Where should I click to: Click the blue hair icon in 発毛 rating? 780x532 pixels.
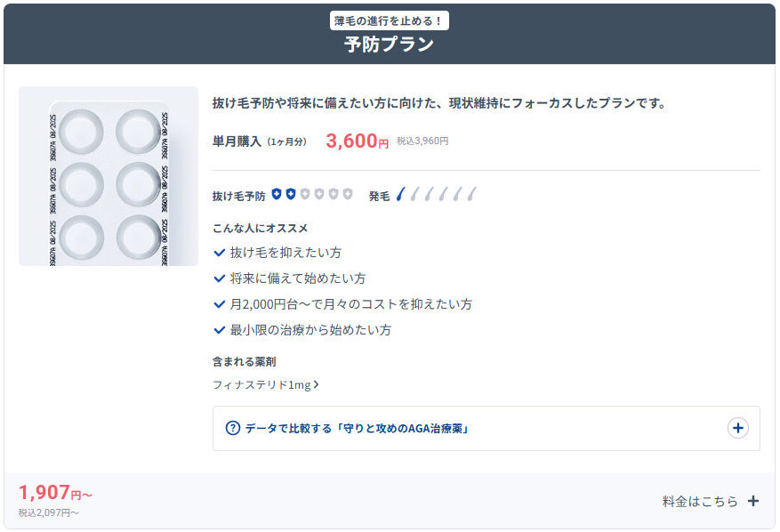coord(400,194)
